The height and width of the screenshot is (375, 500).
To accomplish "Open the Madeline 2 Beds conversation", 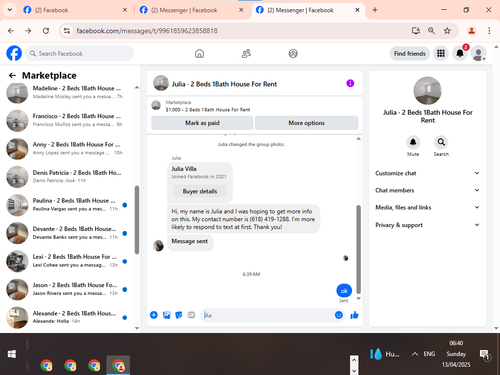I will [67, 92].
